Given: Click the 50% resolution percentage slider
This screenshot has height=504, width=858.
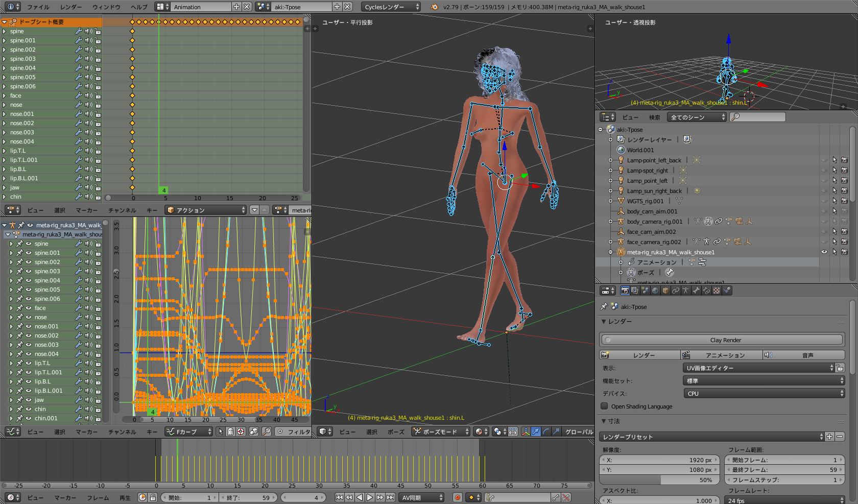Looking at the screenshot, I should point(659,480).
